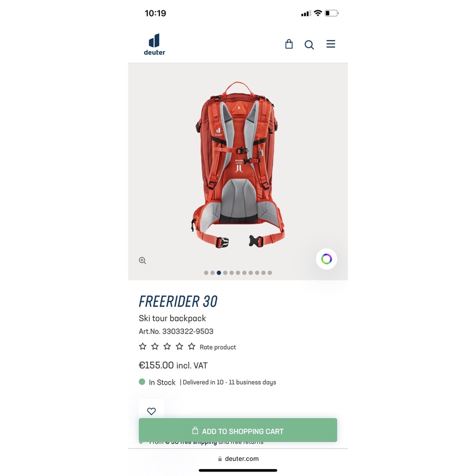Viewport: 476px width, 476px height.
Task: Tap the search magnifier icon
Action: coord(309,45)
